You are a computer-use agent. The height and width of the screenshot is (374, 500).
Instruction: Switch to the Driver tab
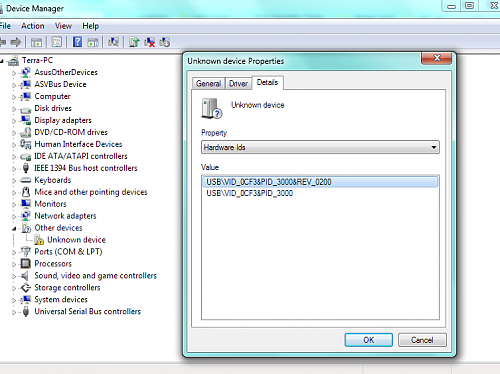point(238,83)
